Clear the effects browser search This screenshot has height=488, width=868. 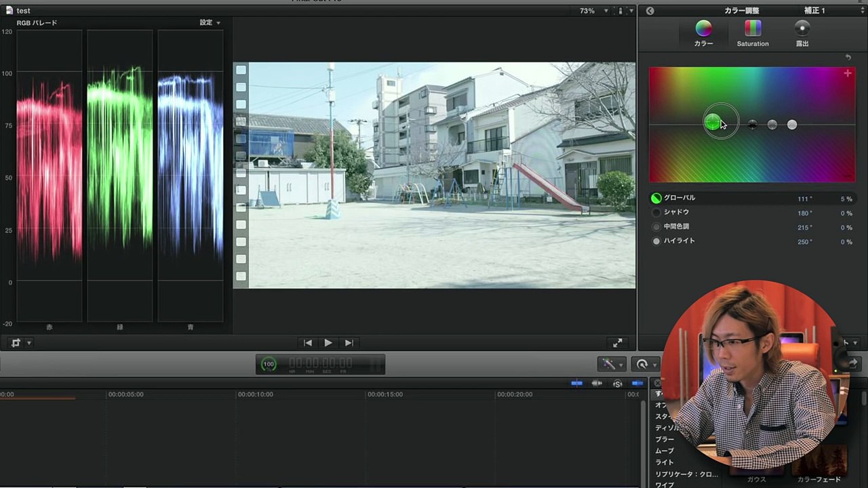(x=656, y=384)
